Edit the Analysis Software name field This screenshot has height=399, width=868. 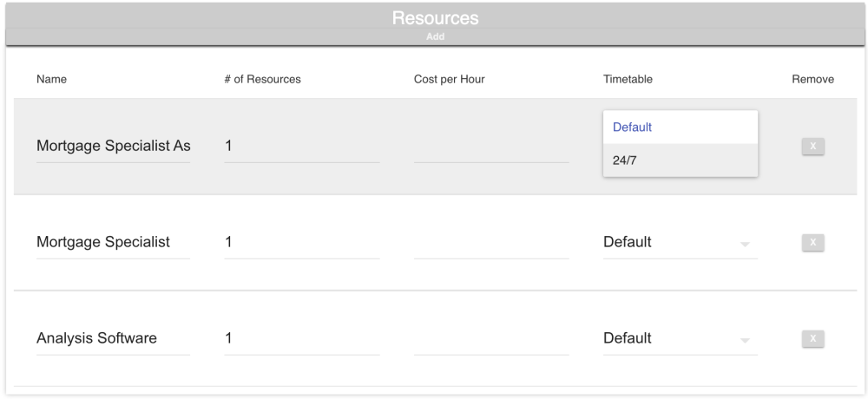(x=113, y=339)
